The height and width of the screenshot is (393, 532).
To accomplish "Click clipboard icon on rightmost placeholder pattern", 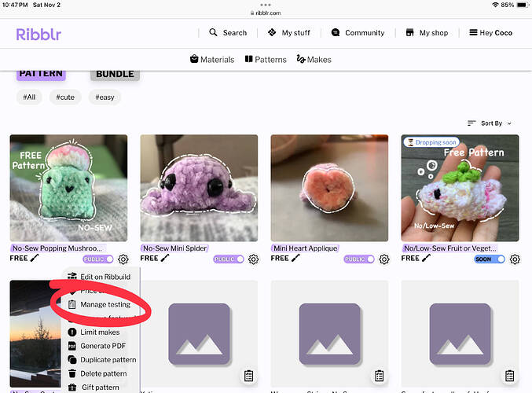I will [509, 376].
